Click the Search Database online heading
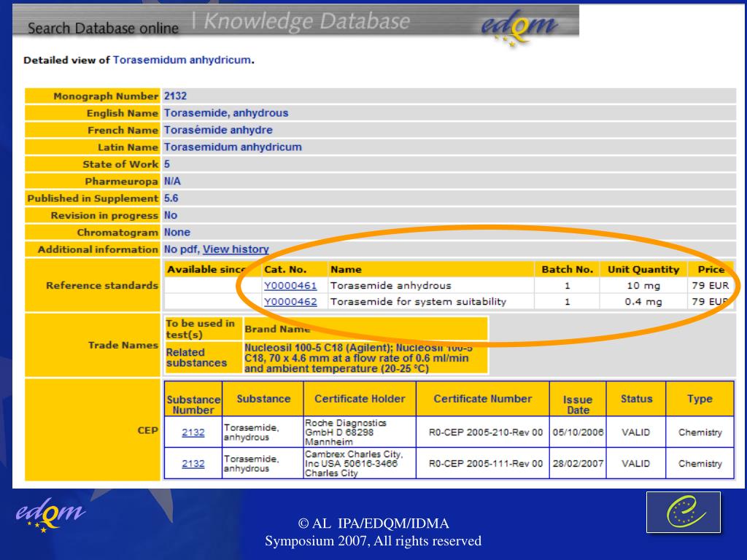 [103, 28]
